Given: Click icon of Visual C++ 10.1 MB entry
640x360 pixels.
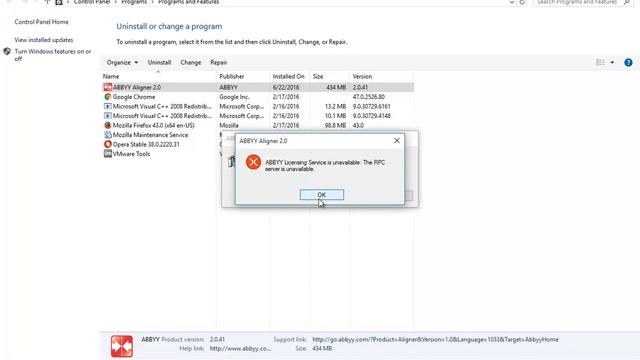Looking at the screenshot, I should click(x=107, y=116).
